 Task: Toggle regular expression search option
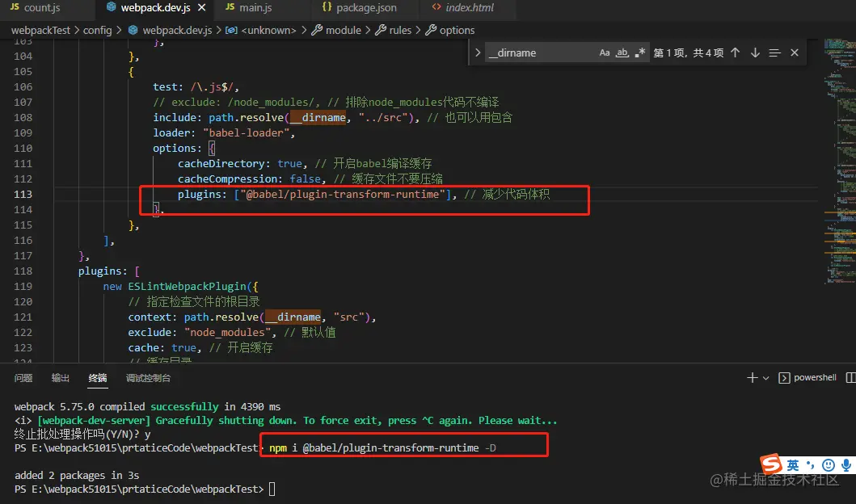point(640,53)
